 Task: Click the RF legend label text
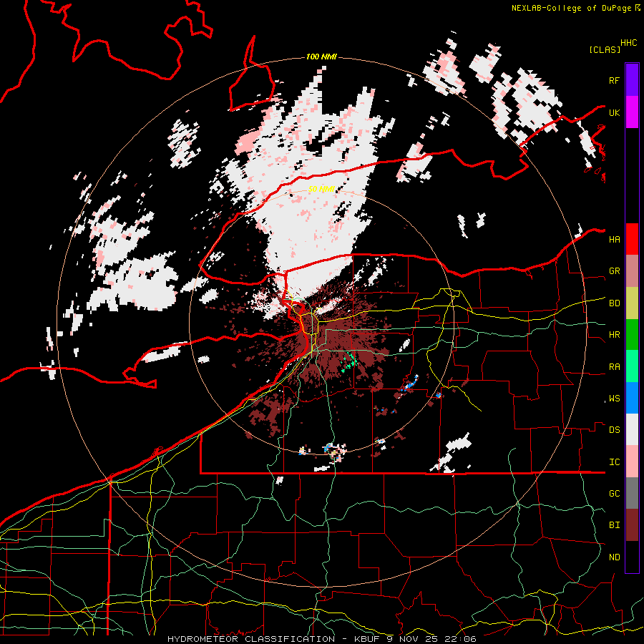pos(614,80)
